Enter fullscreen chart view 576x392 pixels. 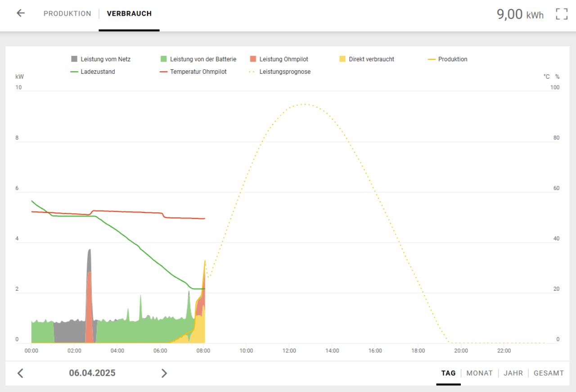pos(561,14)
